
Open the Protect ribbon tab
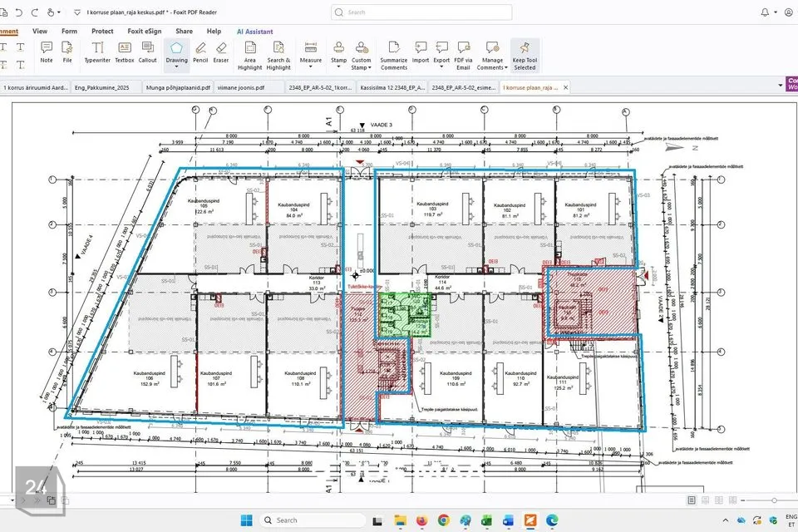(x=102, y=31)
